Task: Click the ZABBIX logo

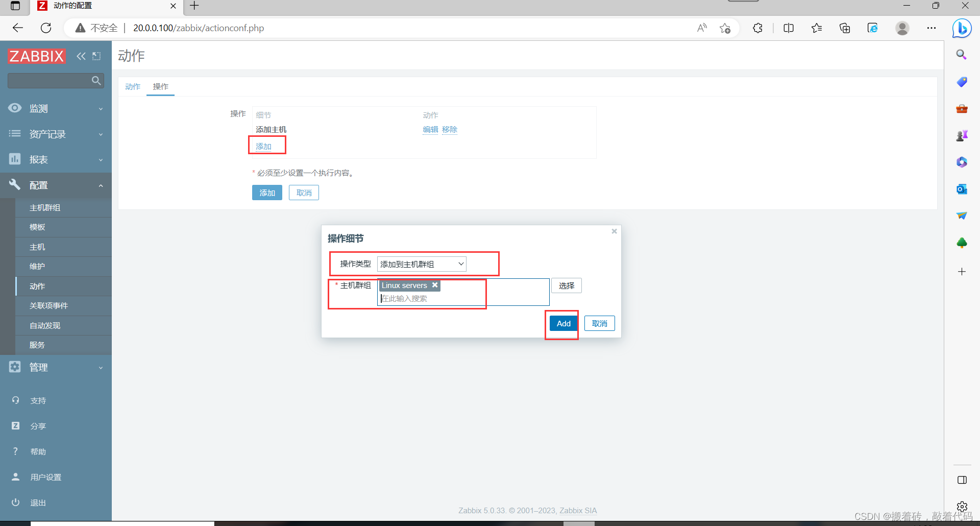Action: coord(37,56)
